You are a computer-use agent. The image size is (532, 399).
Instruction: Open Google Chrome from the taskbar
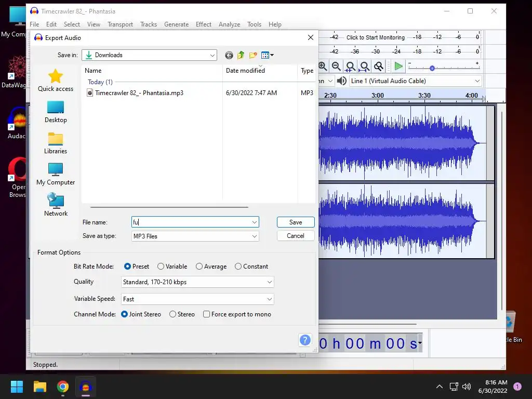(x=63, y=387)
